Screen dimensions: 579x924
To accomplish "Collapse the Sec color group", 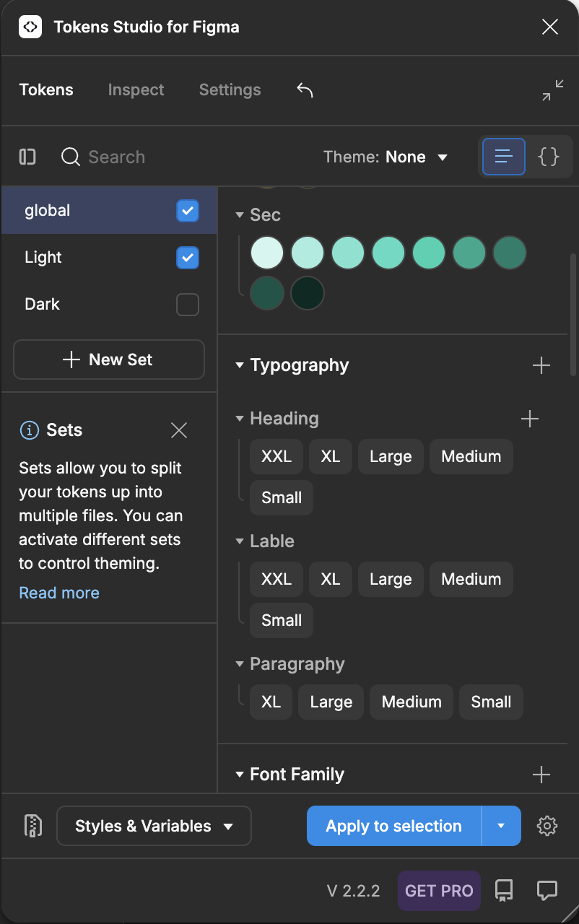I will point(240,215).
